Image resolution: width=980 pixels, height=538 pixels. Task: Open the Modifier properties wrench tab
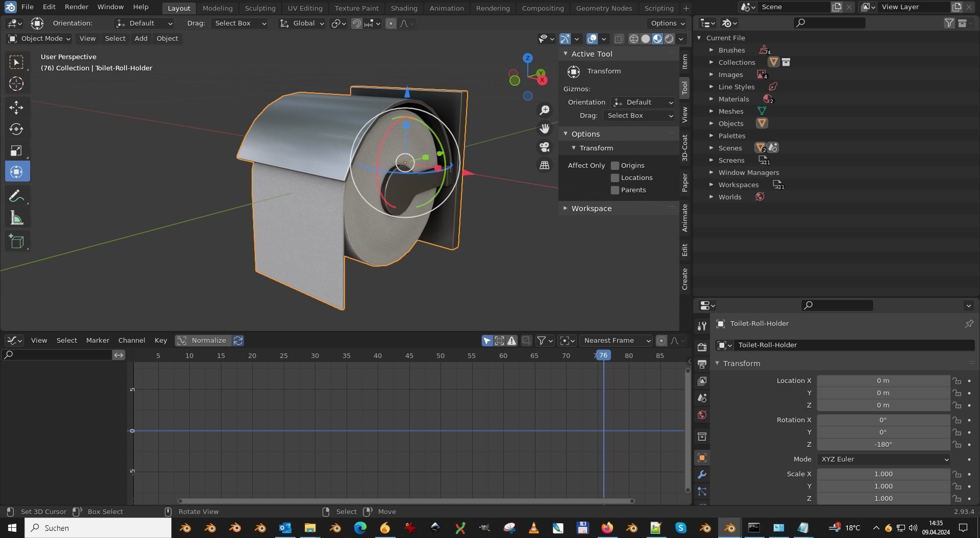pyautogui.click(x=702, y=475)
